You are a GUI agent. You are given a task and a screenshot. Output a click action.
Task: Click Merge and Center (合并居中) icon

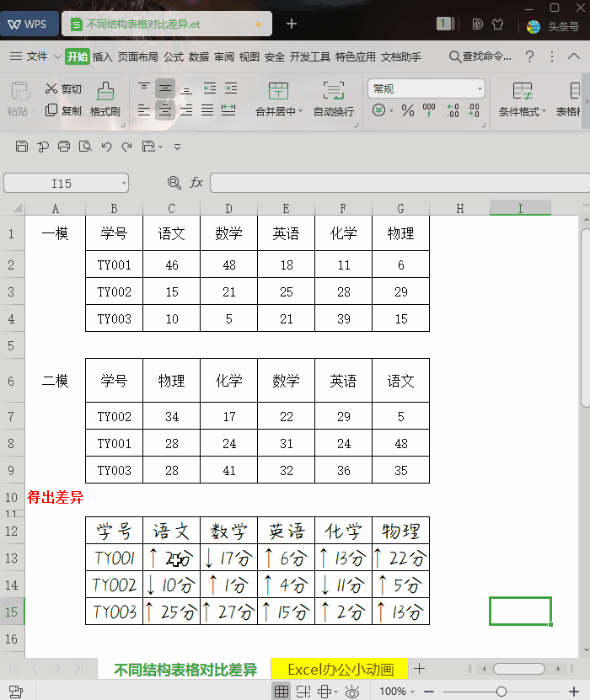[x=278, y=91]
